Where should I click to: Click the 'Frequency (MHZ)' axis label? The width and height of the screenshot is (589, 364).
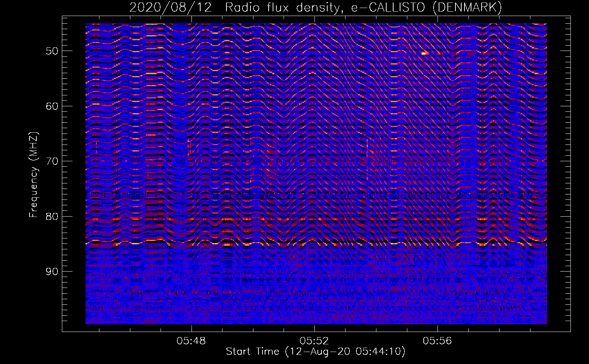[x=33, y=175]
